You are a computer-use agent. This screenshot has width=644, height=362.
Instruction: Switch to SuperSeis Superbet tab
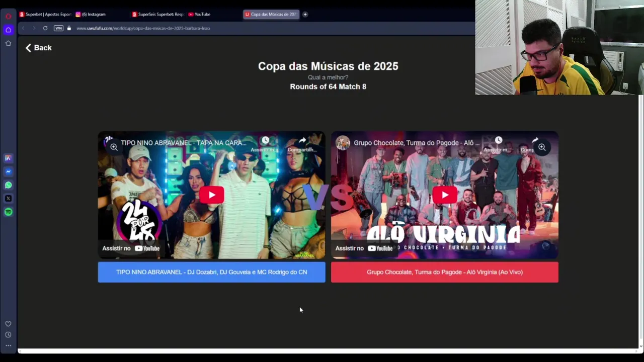[158, 14]
